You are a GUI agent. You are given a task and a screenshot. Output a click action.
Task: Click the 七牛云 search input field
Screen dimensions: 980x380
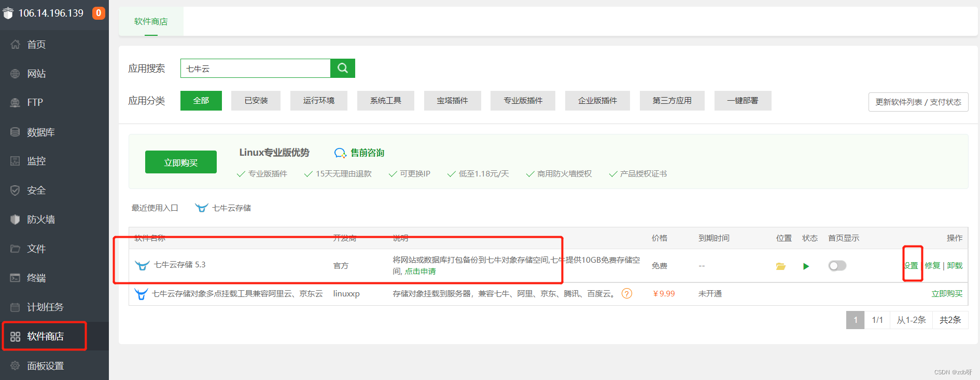click(x=256, y=68)
